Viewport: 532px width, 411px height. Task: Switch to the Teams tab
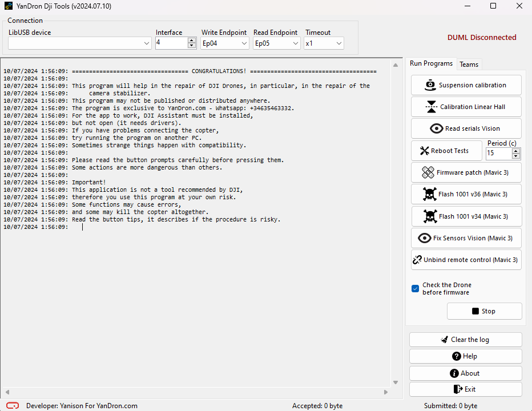[469, 64]
